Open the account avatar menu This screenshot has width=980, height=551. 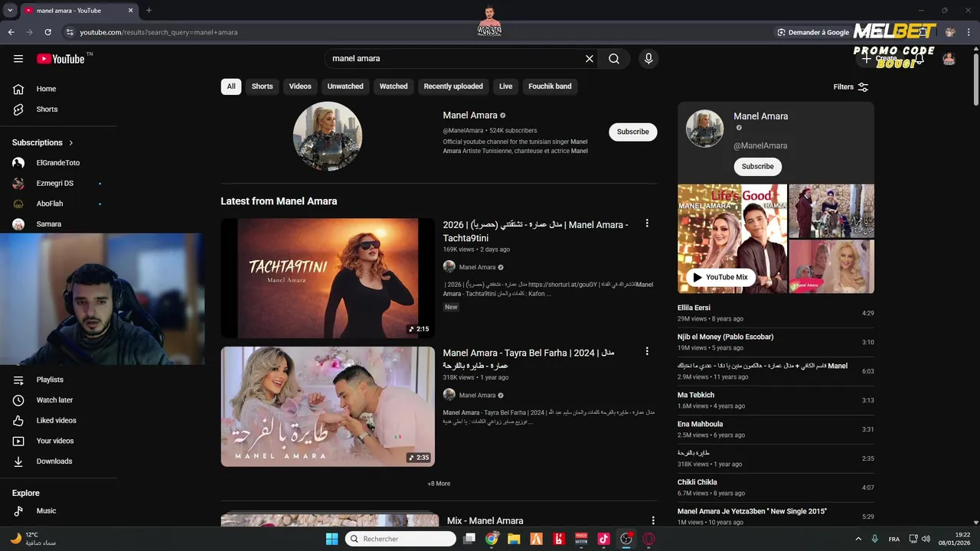point(949,59)
